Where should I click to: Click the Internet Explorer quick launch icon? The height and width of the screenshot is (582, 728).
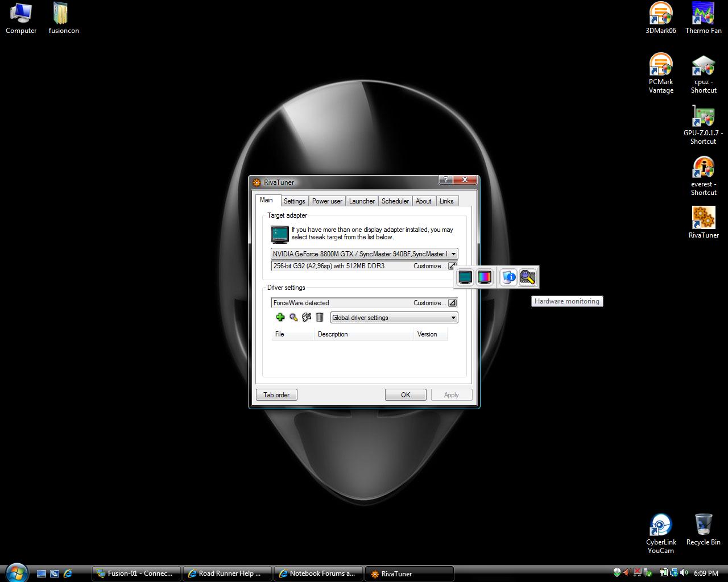click(68, 573)
